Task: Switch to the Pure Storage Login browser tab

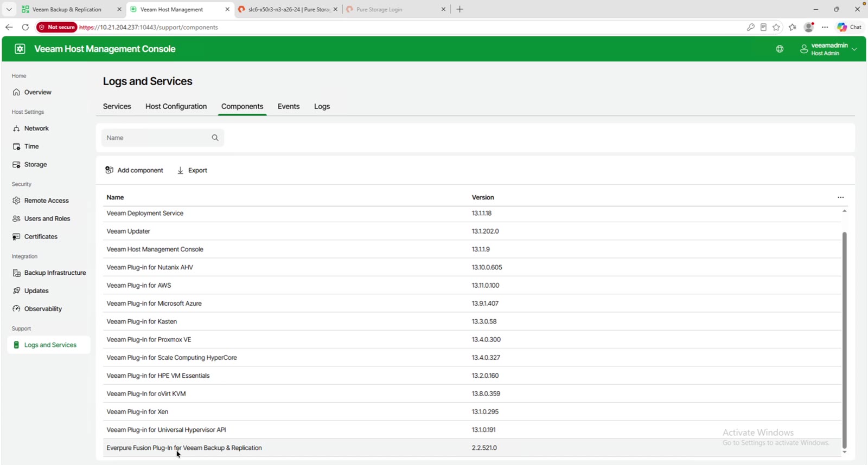Action: (395, 9)
